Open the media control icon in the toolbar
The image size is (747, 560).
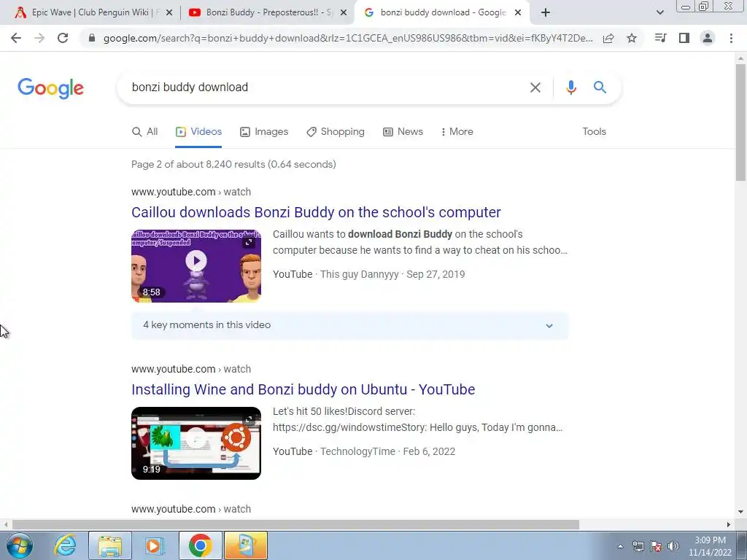pos(660,38)
